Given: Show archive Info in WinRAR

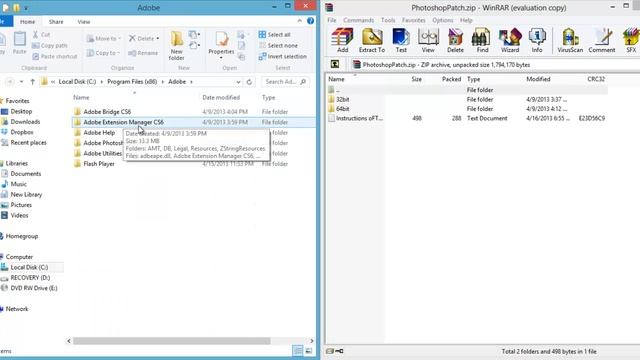Looking at the screenshot, I should click(537, 40).
